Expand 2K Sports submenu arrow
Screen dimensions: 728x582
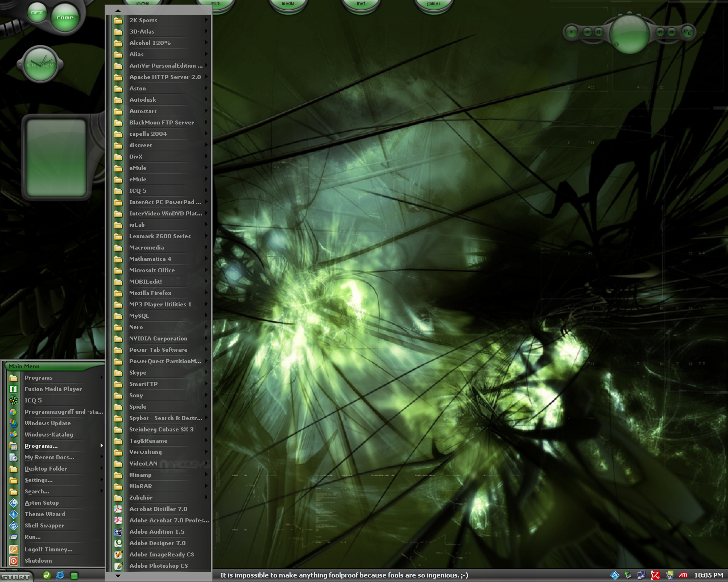click(206, 20)
